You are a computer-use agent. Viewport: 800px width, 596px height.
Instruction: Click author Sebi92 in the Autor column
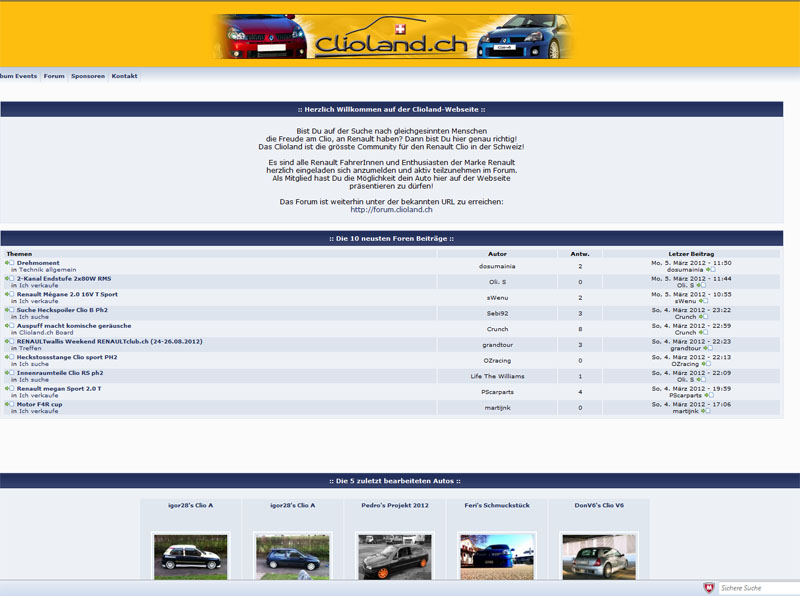[497, 313]
